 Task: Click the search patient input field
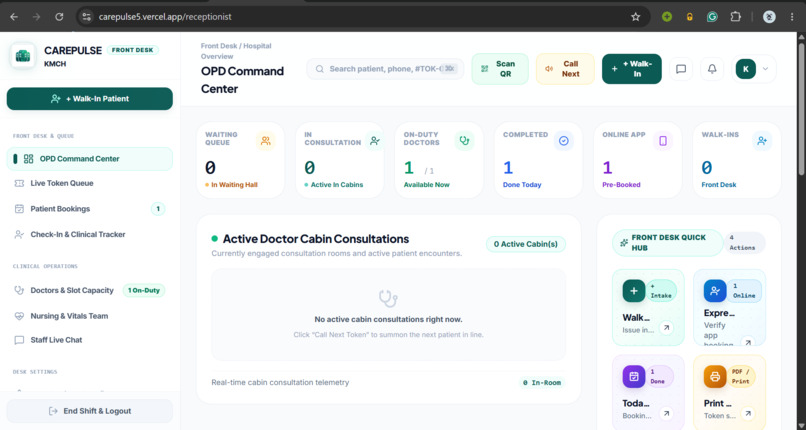(x=385, y=69)
